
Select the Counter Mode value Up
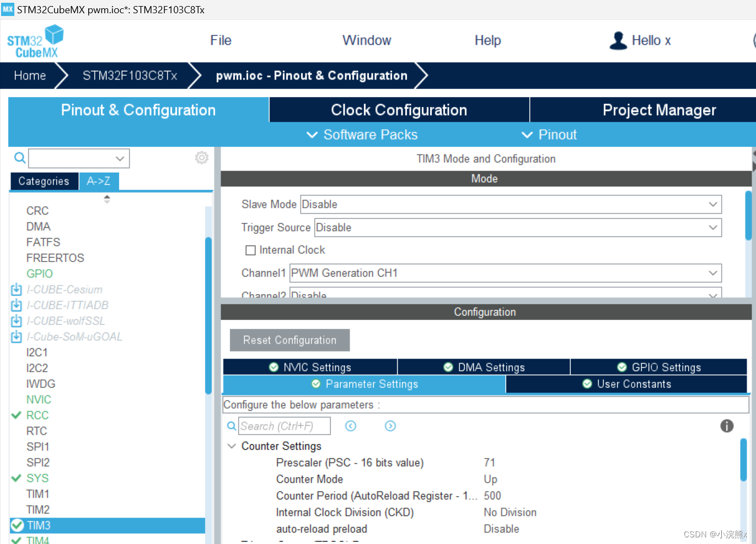tap(491, 479)
